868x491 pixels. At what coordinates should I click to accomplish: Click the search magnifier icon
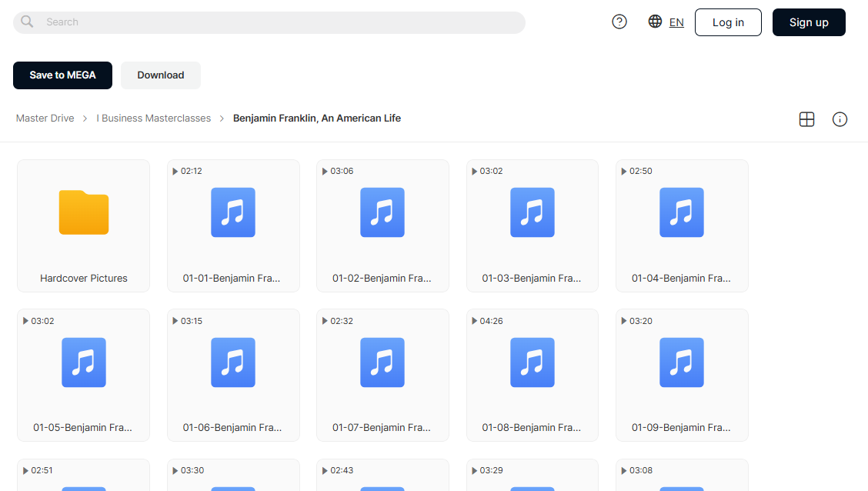pyautogui.click(x=27, y=22)
